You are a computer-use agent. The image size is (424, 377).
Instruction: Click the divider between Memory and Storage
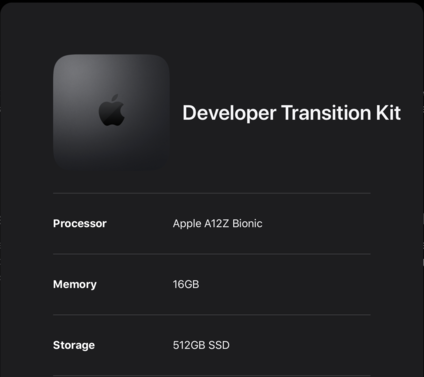212,315
